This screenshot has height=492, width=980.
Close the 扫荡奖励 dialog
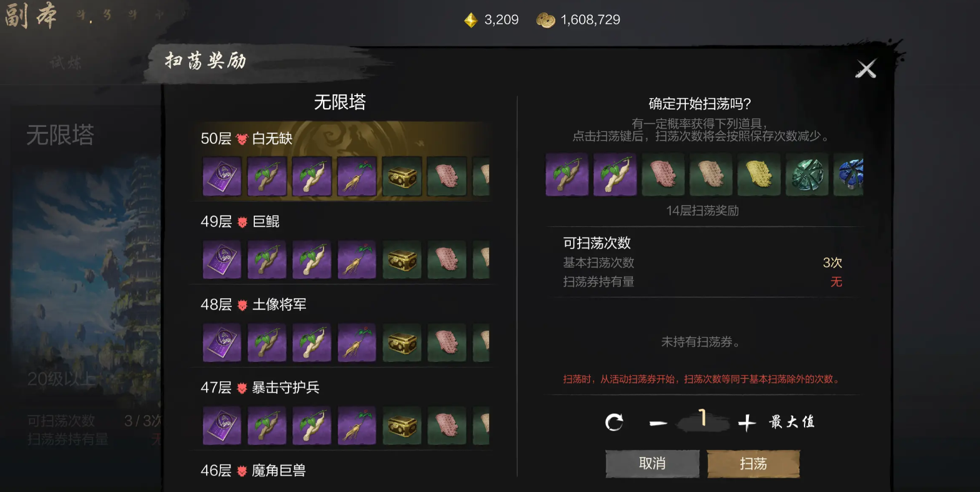pos(866,69)
